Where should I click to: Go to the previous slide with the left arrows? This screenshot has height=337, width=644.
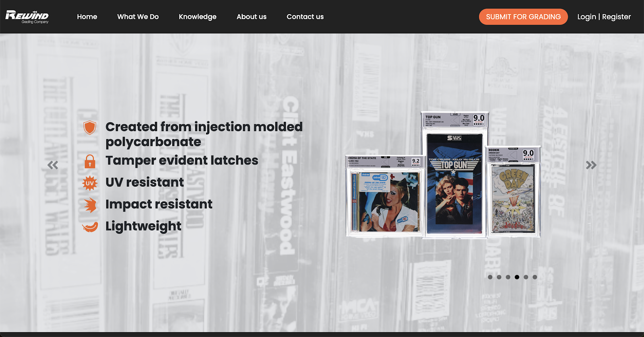click(x=53, y=165)
